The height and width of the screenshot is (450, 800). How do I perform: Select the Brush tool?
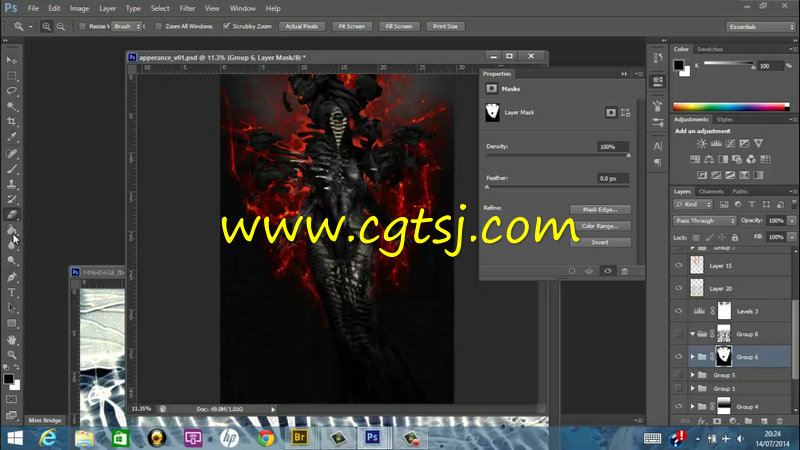click(11, 168)
